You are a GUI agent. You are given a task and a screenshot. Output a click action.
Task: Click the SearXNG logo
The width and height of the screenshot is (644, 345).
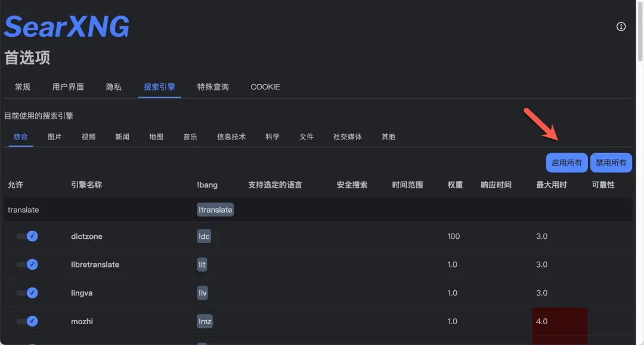coord(67,27)
